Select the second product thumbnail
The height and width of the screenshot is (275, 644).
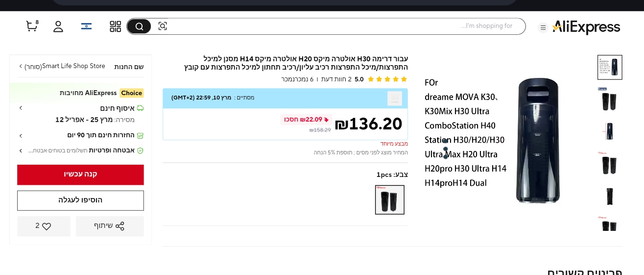coord(610,99)
